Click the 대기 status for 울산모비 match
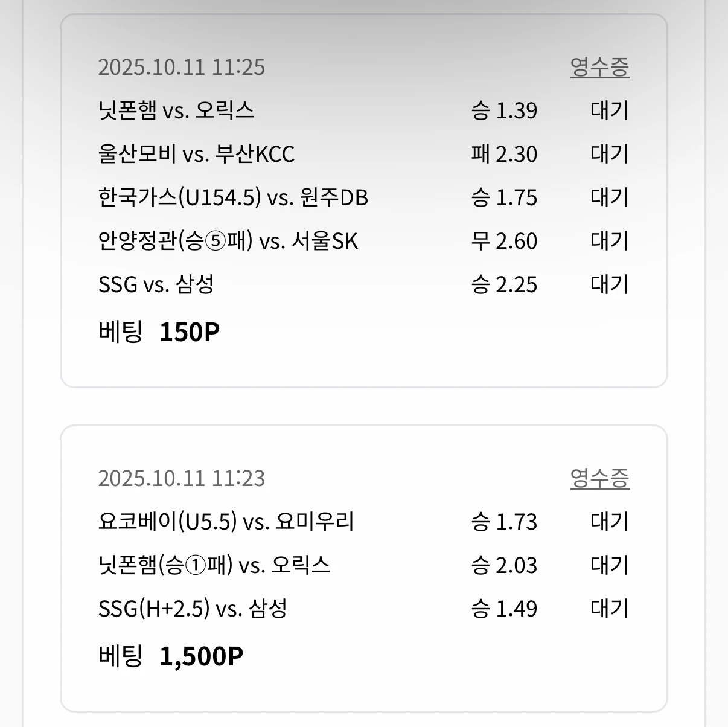Screen dimensions: 728x727 tap(610, 154)
